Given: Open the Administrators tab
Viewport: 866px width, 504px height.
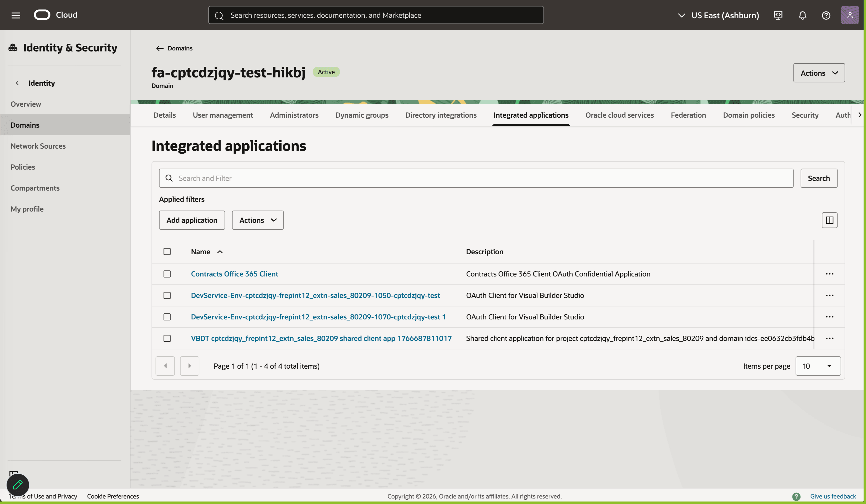Looking at the screenshot, I should (x=294, y=115).
